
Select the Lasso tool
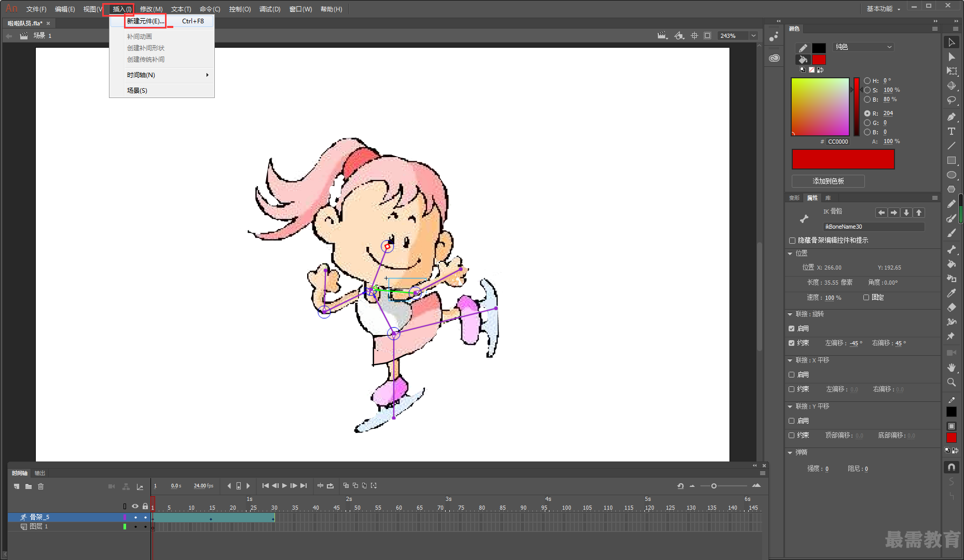coord(951,100)
